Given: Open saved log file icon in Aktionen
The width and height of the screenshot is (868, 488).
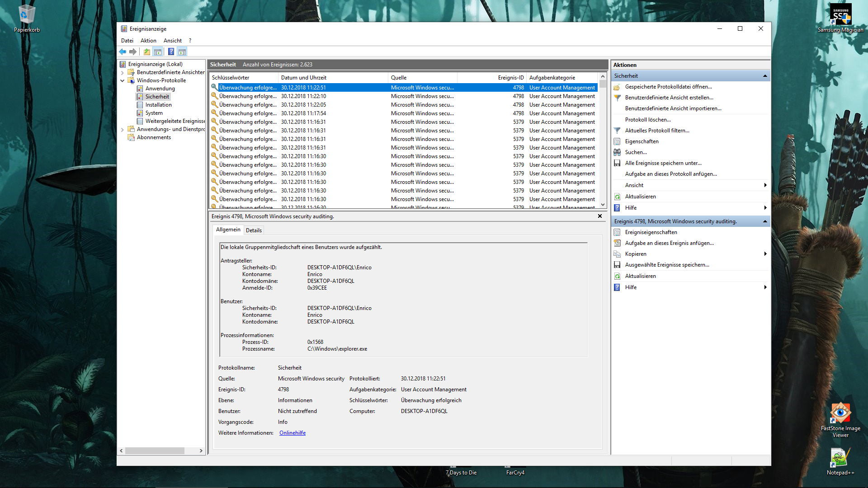Looking at the screenshot, I should click(x=617, y=87).
